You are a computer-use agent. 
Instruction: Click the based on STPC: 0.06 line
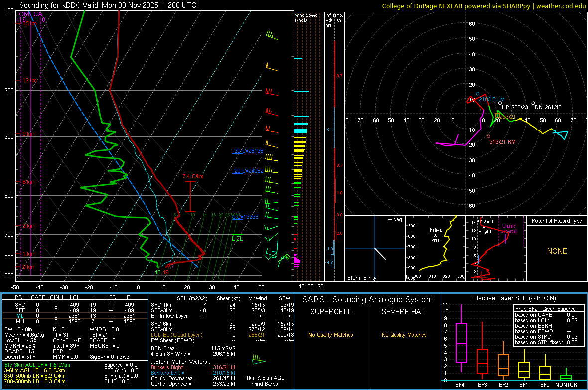[x=546, y=337]
